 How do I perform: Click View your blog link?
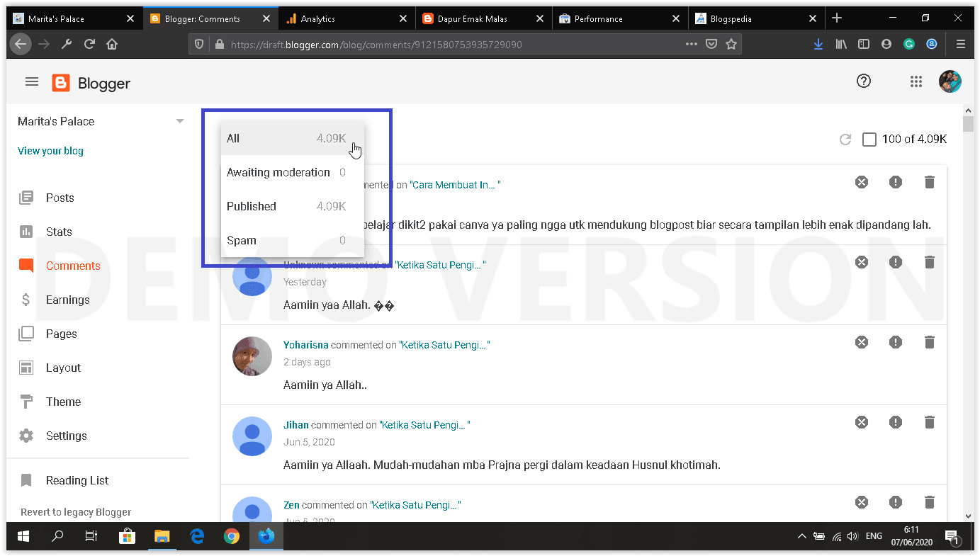50,151
